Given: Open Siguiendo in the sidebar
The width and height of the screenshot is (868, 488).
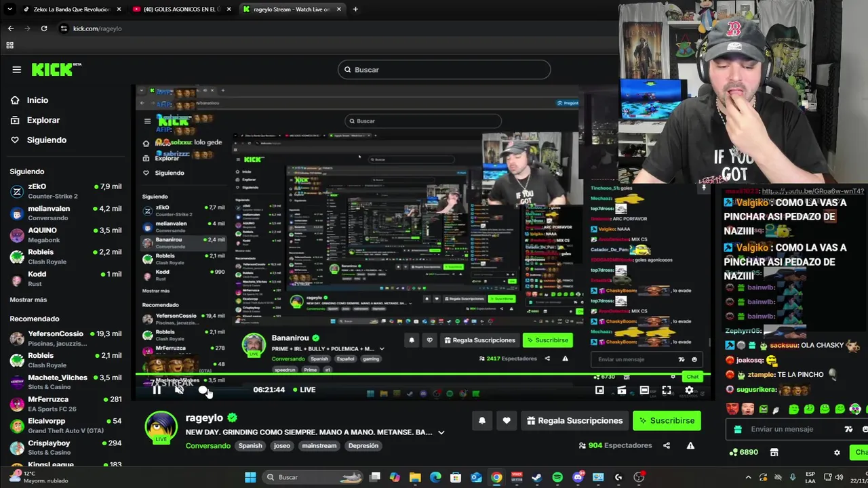Looking at the screenshot, I should (46, 140).
